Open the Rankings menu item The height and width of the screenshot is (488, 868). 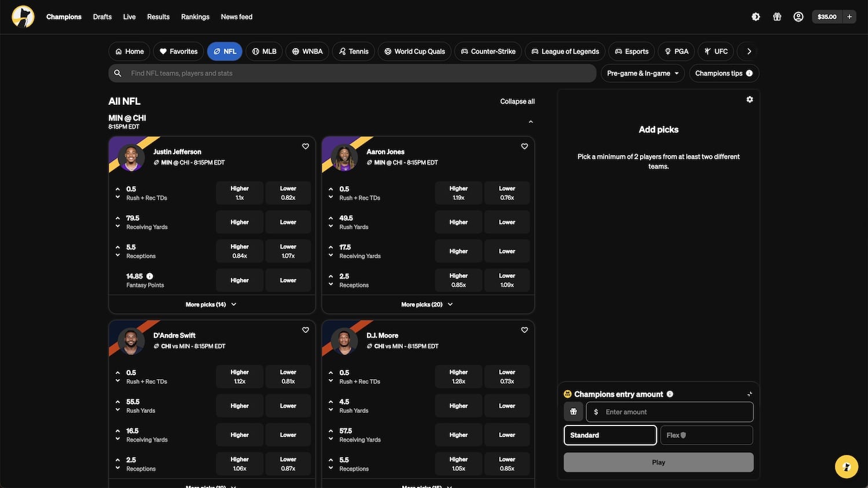tap(195, 17)
